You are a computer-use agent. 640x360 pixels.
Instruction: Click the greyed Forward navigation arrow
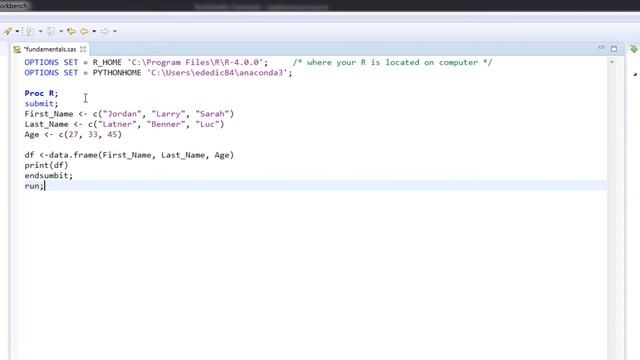(105, 31)
